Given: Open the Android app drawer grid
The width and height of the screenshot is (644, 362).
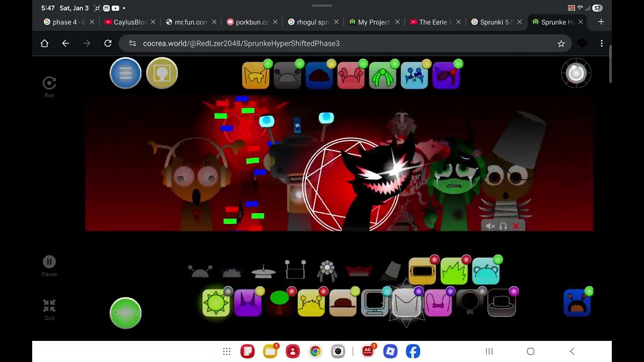Looking at the screenshot, I should pyautogui.click(x=227, y=351).
